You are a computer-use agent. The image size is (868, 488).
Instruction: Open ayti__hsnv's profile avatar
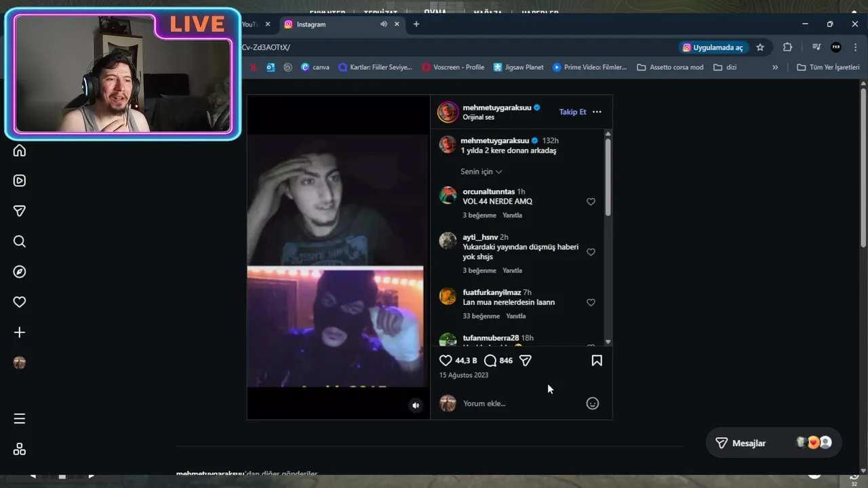[448, 241]
